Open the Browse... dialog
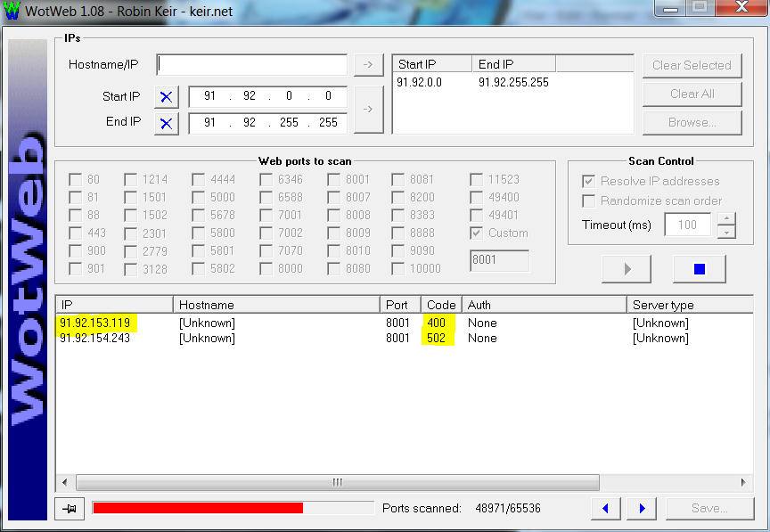The image size is (770, 532). click(692, 122)
